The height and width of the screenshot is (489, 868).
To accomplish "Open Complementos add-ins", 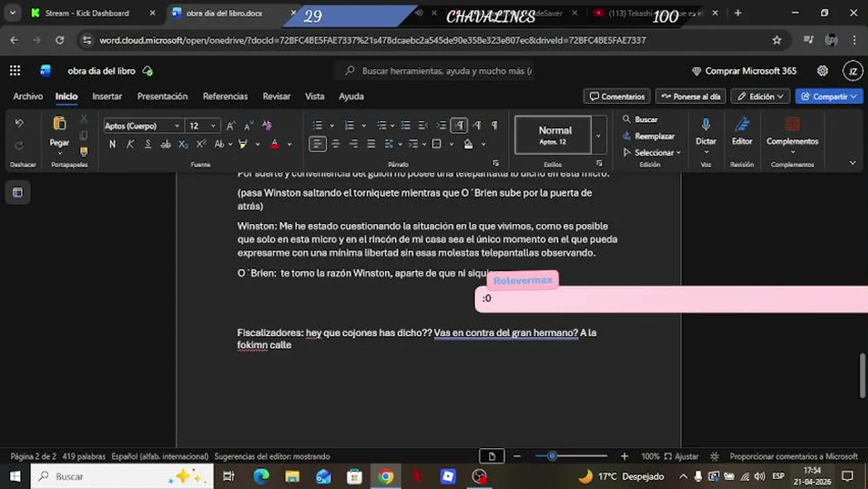I will click(792, 132).
